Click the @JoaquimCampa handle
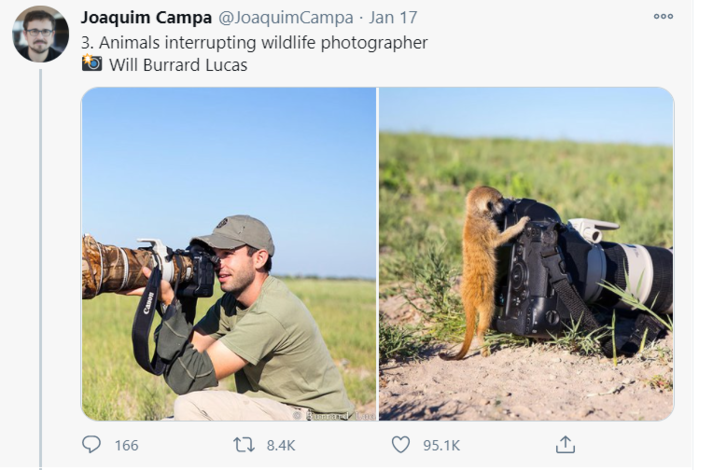This screenshot has height=470, width=713. coord(285,18)
